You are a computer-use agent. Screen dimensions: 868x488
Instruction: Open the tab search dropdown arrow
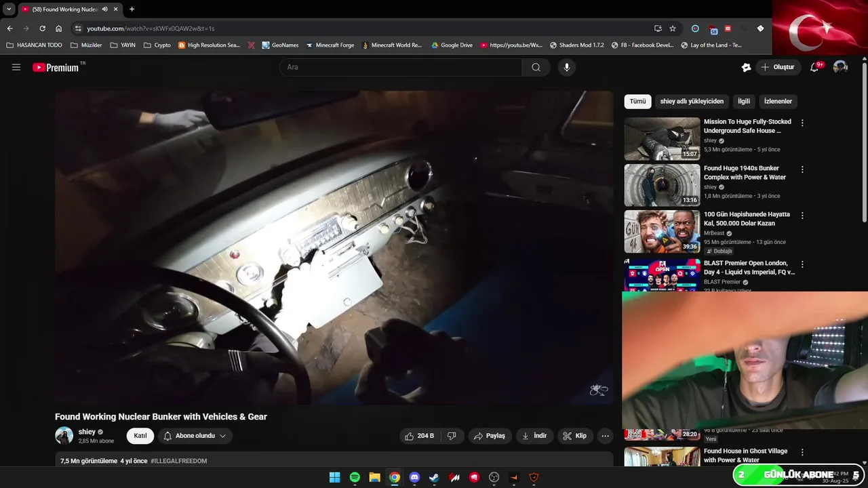9,9
